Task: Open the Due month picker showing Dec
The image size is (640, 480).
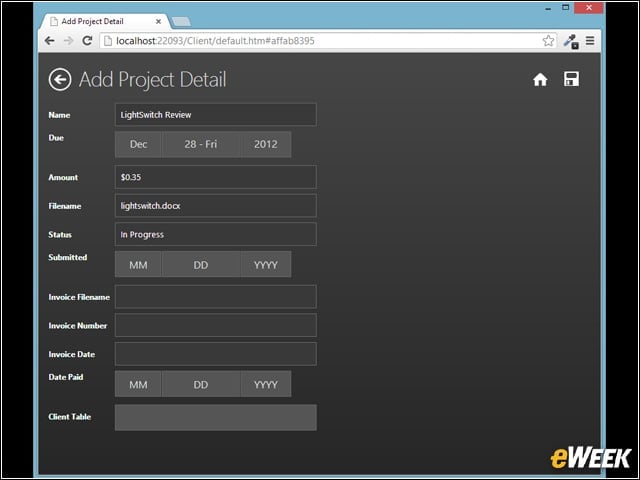Action: (138, 144)
